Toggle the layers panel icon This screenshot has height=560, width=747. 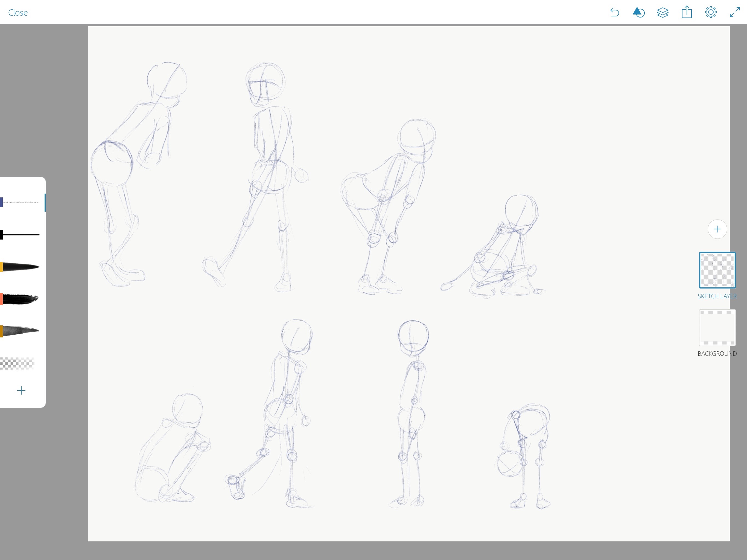[663, 13]
